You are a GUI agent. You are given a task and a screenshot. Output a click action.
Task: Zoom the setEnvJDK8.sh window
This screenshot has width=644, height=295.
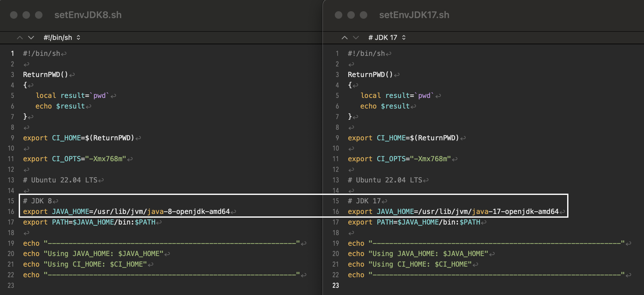point(39,15)
